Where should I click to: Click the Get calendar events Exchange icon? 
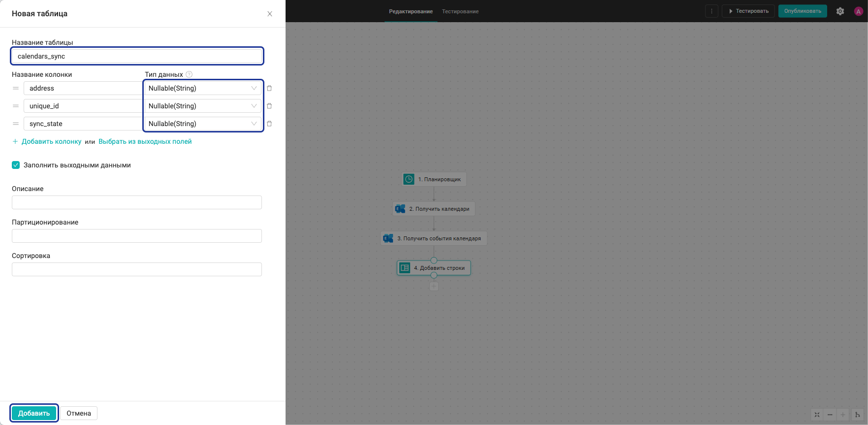pyautogui.click(x=388, y=238)
